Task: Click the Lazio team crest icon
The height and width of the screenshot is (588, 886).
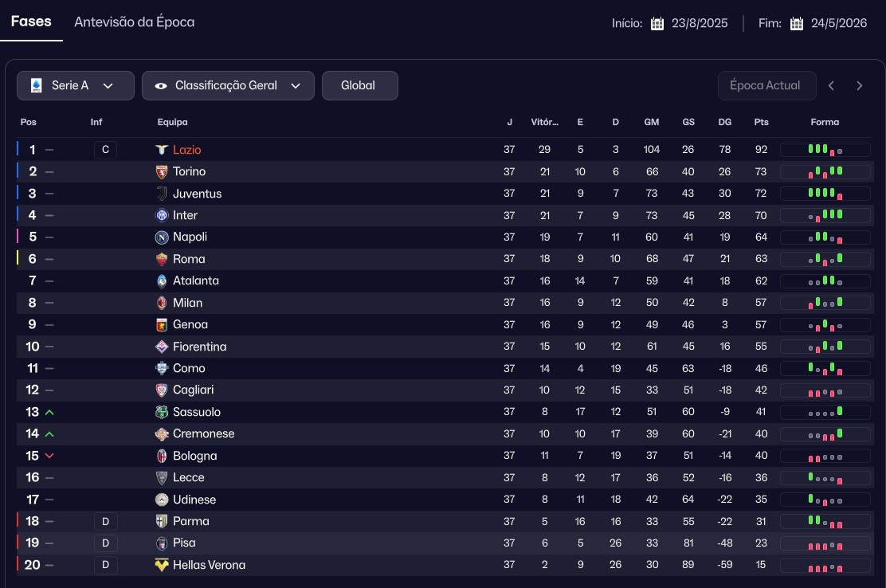Action: 162,150
